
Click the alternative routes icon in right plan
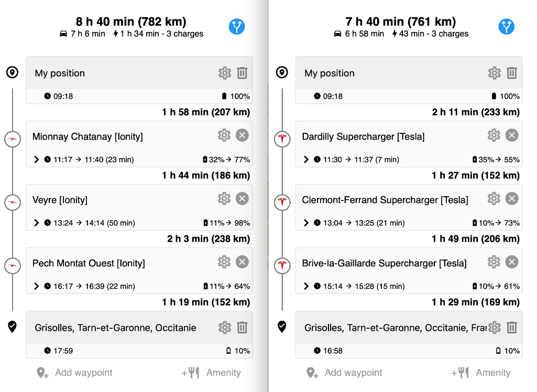pos(507,27)
